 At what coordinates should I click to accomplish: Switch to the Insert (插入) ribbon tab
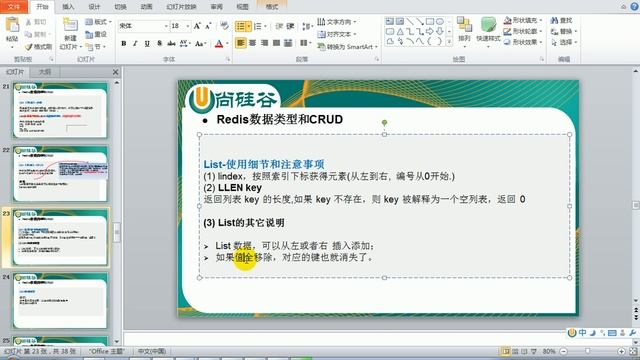pyautogui.click(x=68, y=7)
